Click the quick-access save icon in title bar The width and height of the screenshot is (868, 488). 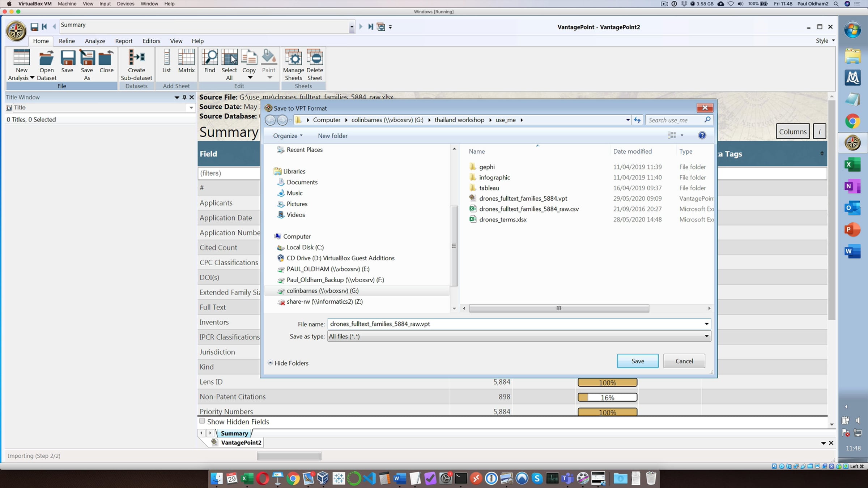click(34, 27)
